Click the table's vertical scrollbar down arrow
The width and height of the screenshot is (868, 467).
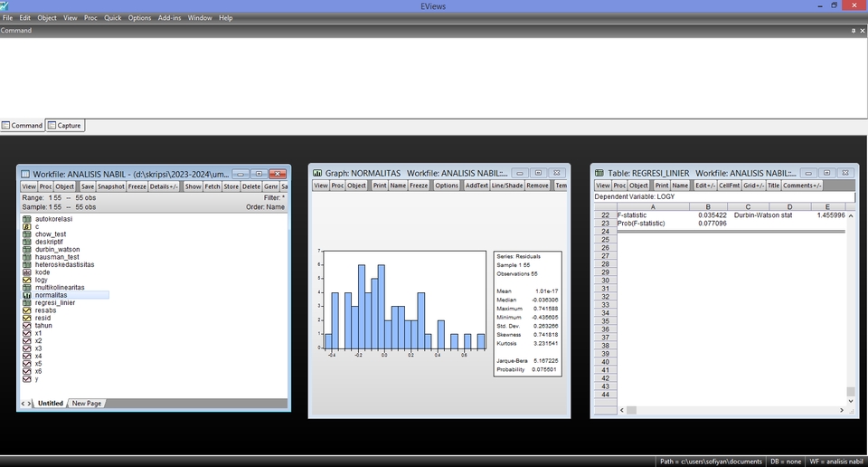(850, 401)
